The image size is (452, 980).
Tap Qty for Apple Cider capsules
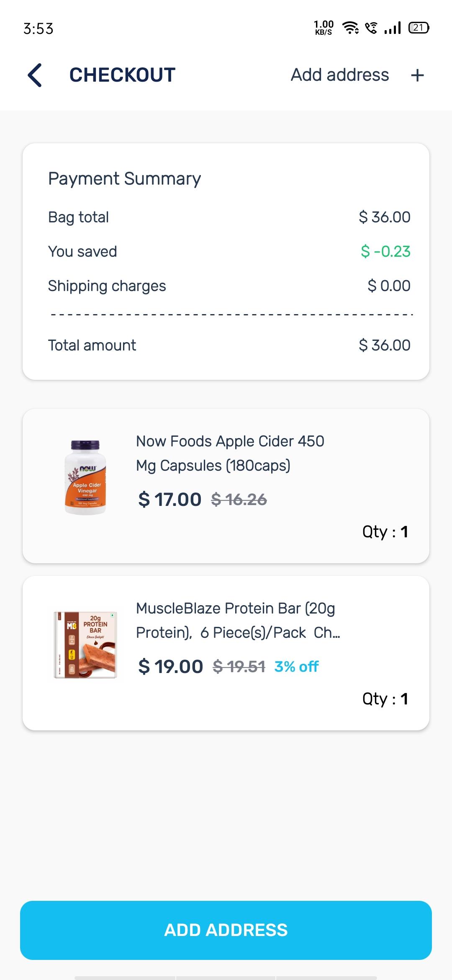[x=385, y=532]
